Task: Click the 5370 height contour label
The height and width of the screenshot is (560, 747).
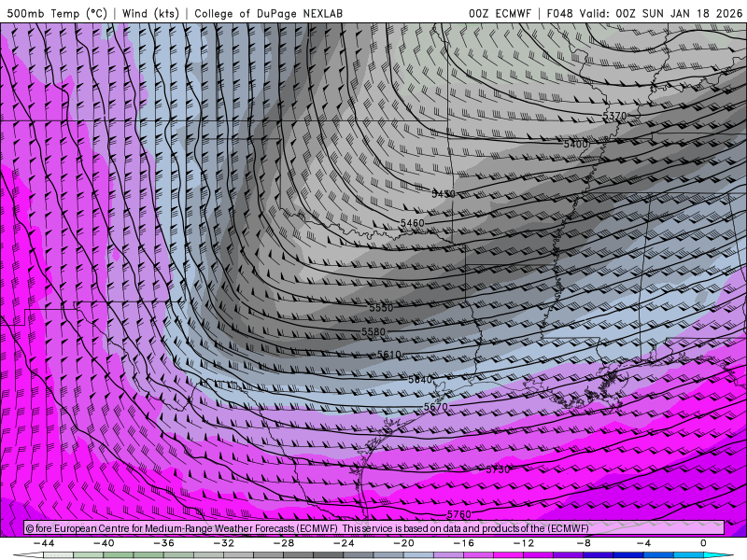Action: coord(614,116)
